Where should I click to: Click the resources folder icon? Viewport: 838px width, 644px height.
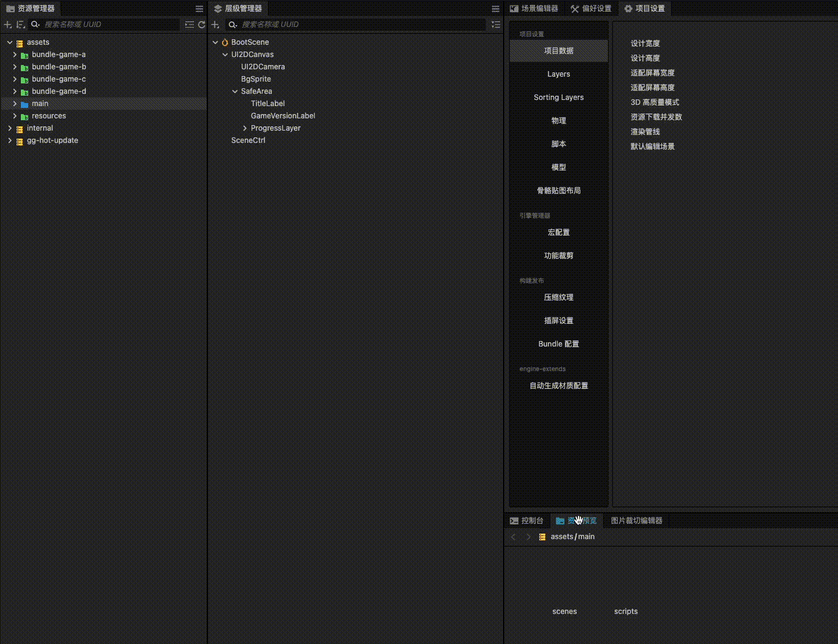[x=25, y=117]
